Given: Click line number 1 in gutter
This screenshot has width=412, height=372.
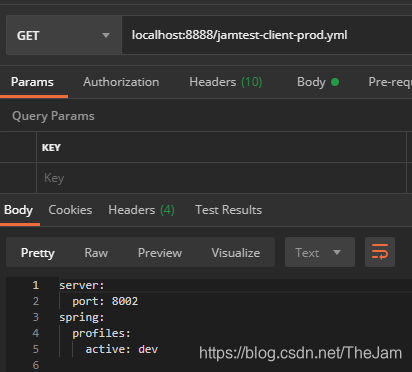Looking at the screenshot, I should tap(36, 285).
